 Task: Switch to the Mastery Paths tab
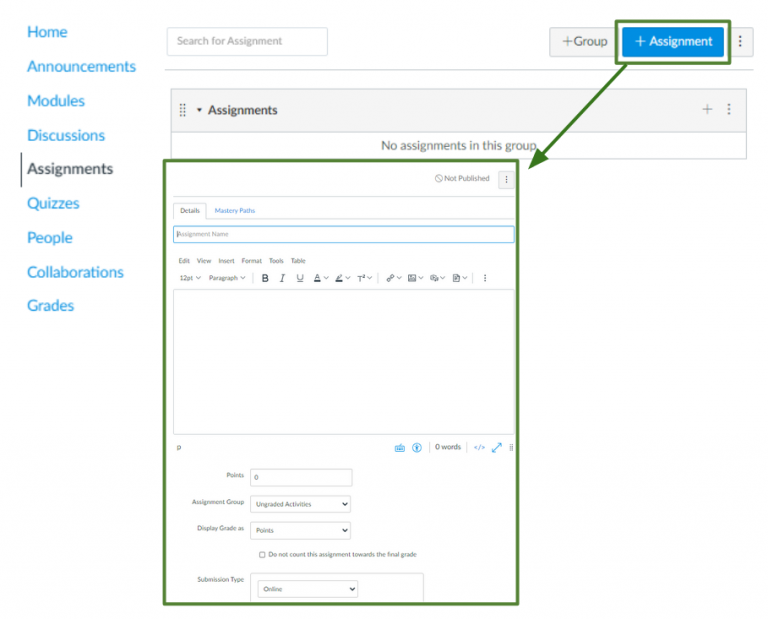tap(235, 211)
